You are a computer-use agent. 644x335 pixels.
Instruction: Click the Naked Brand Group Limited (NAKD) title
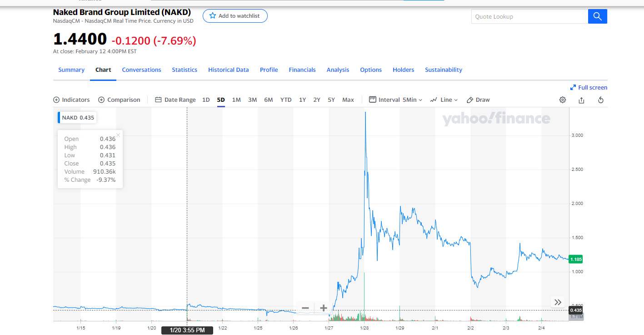(122, 12)
